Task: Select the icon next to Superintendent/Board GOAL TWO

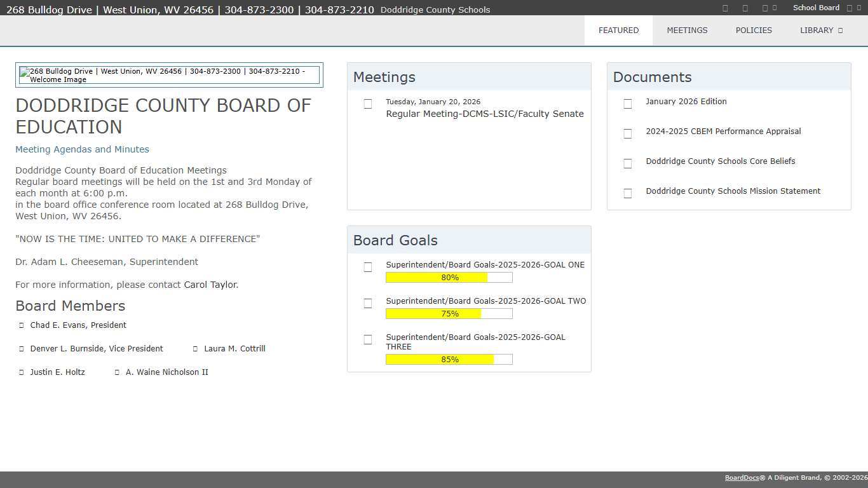Action: (x=368, y=303)
